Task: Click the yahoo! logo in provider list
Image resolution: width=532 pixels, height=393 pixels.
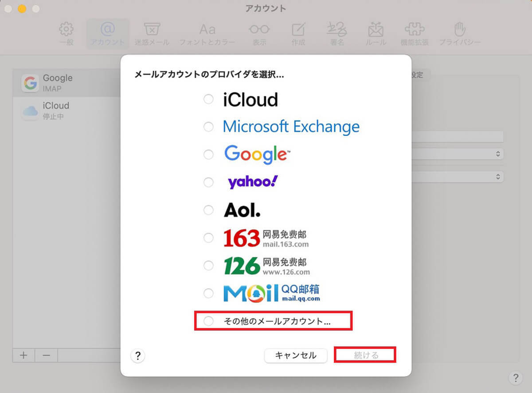Action: pyautogui.click(x=253, y=182)
